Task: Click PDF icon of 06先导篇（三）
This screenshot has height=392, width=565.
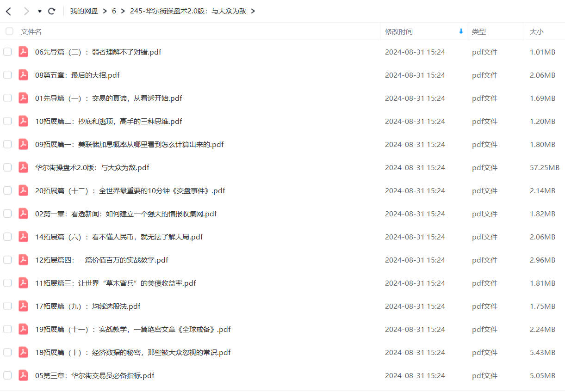Action: [x=23, y=52]
